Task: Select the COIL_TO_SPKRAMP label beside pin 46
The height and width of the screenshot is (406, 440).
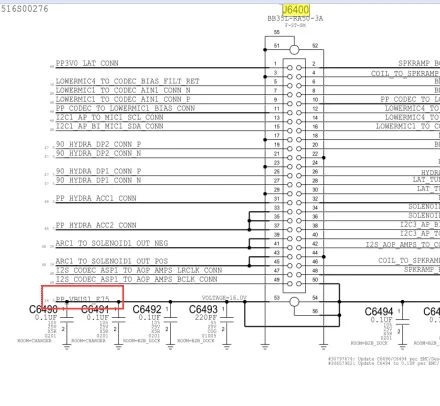Action: pyautogui.click(x=409, y=260)
